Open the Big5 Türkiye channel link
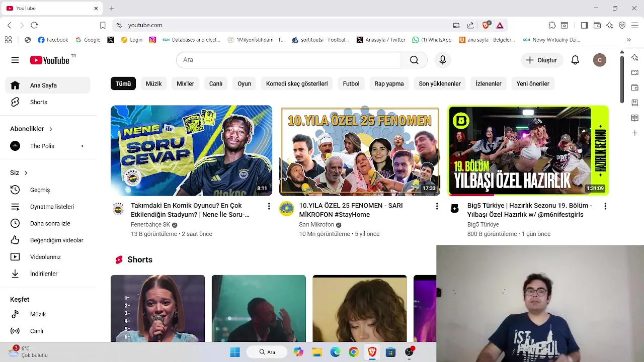The width and height of the screenshot is (644, 362). [x=483, y=225]
